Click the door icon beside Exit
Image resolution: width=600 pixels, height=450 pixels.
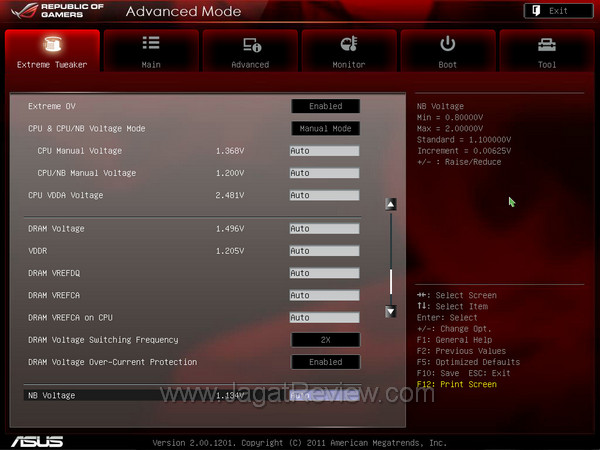coord(536,11)
